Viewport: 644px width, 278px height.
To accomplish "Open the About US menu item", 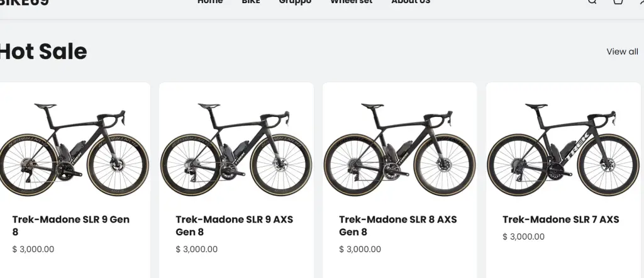I will click(411, 2).
